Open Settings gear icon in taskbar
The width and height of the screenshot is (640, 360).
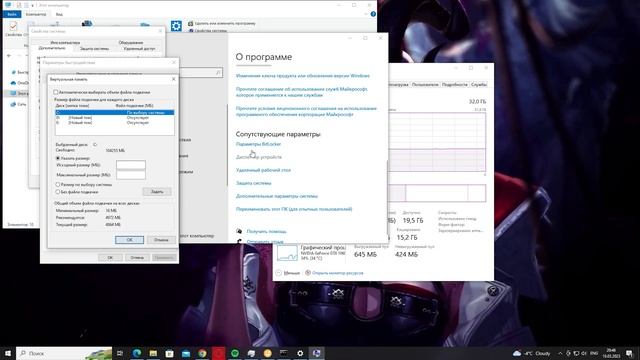300,353
